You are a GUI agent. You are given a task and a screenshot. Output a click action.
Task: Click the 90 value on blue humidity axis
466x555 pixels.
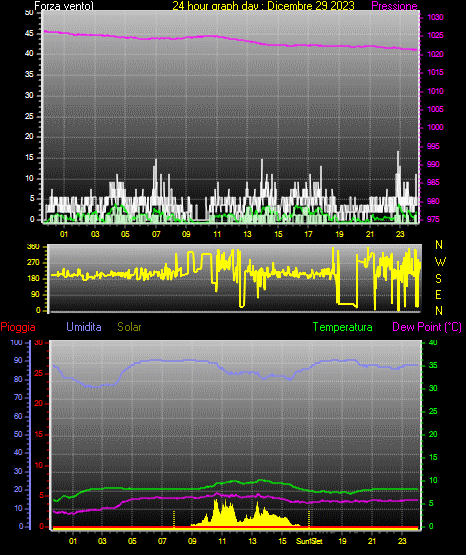(x=18, y=361)
